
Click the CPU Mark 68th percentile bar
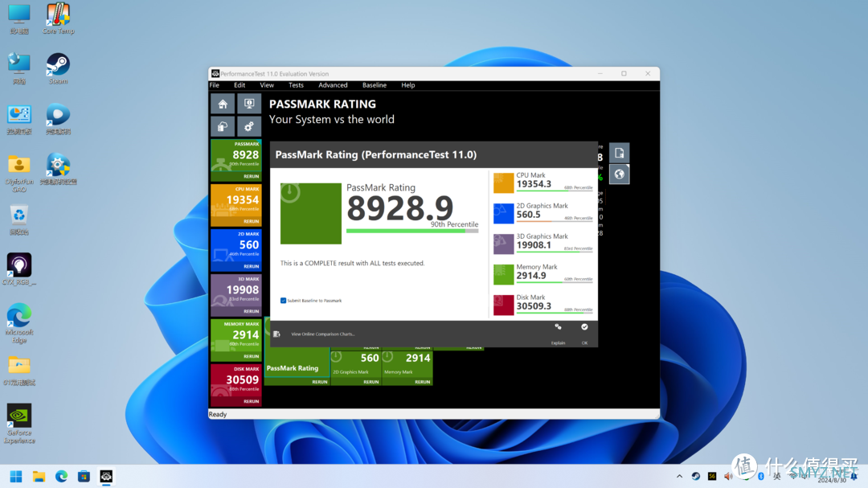555,191
